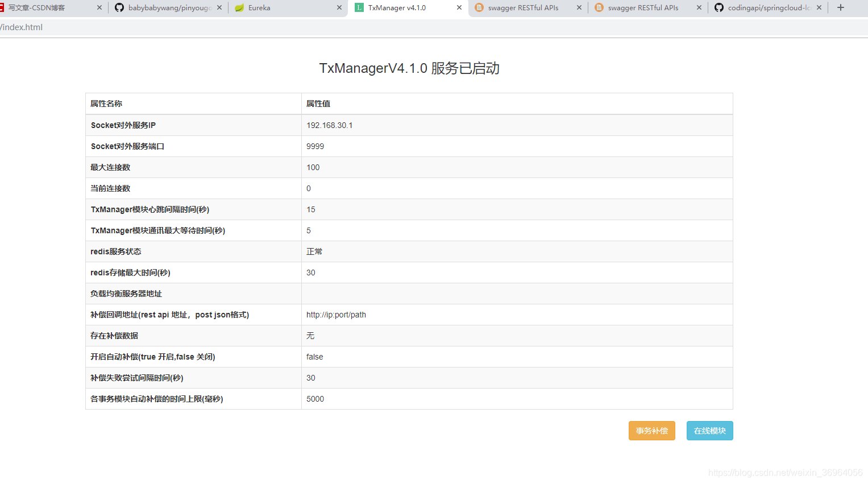This screenshot has height=483, width=868.
Task: Click the 补偿回调地址(rest api 地址) label
Action: point(169,315)
